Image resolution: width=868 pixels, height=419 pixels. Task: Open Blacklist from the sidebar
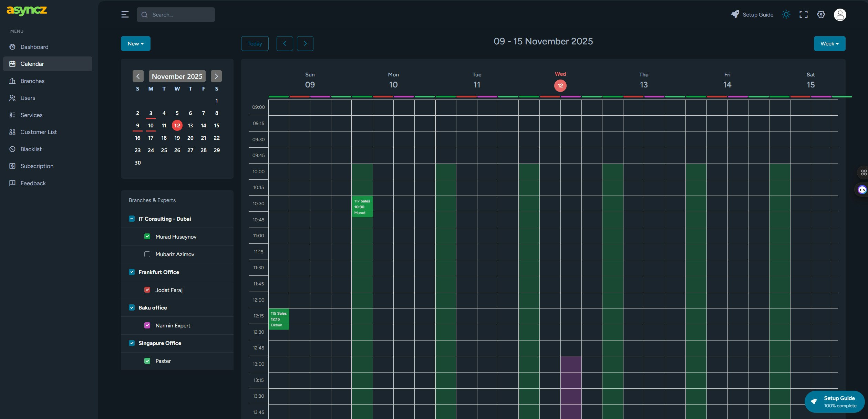(x=31, y=149)
